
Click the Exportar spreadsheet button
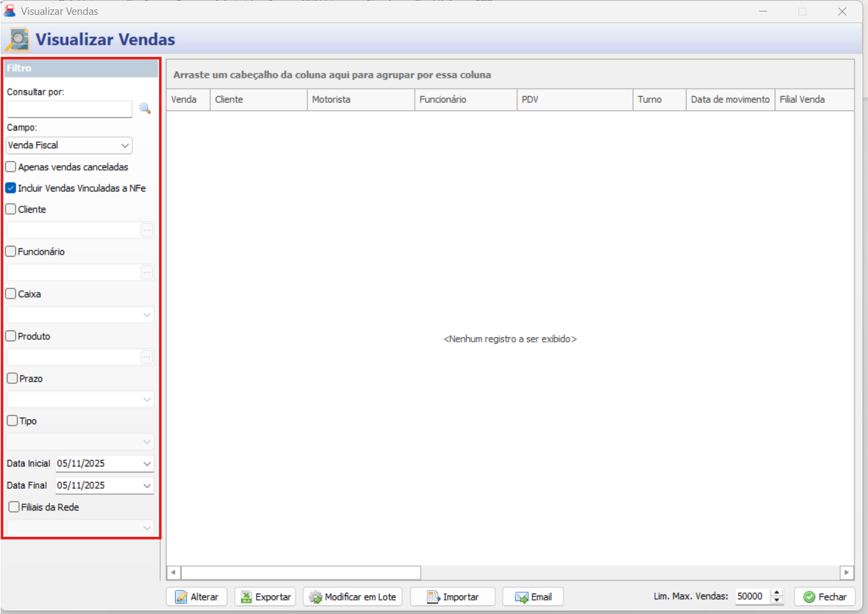tap(265, 597)
